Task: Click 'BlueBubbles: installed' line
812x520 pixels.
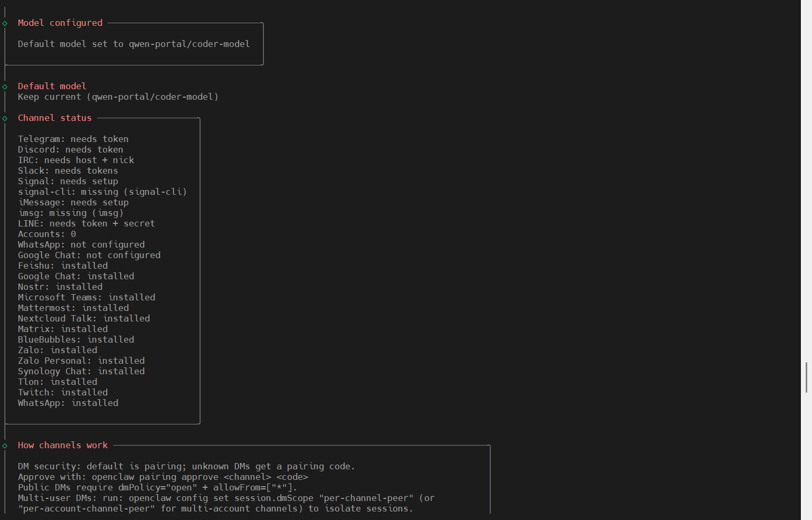Action: [x=76, y=339]
